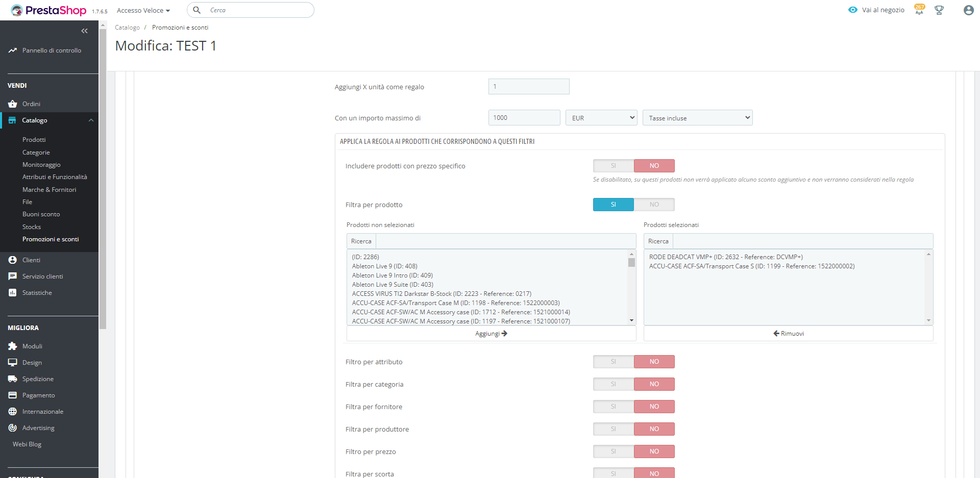Click the importo massimo field showing 1000

(524, 118)
